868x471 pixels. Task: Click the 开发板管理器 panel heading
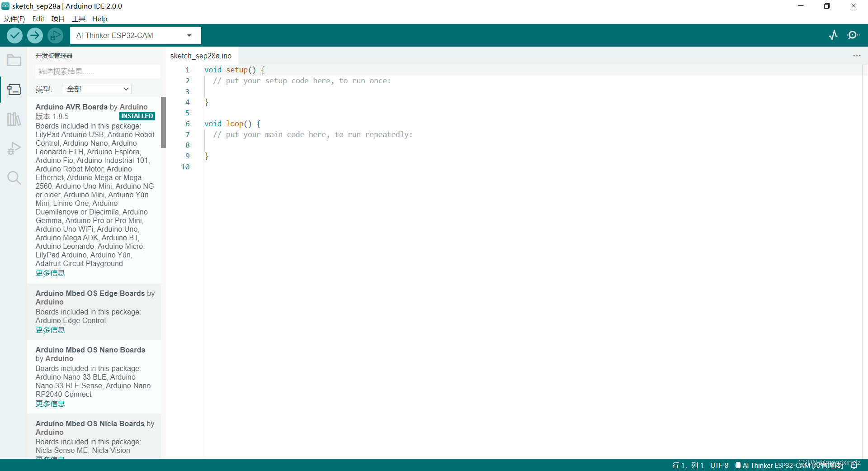54,56
